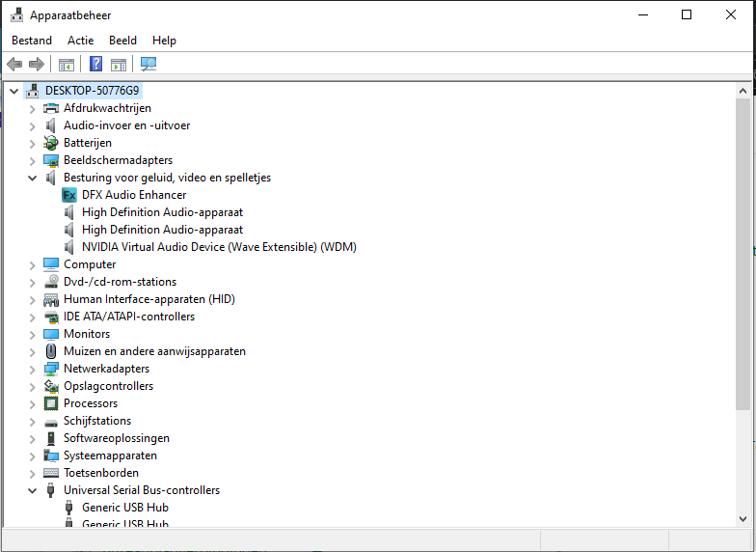This screenshot has height=552, width=756.
Task: Open the Actie menu
Action: [x=81, y=41]
